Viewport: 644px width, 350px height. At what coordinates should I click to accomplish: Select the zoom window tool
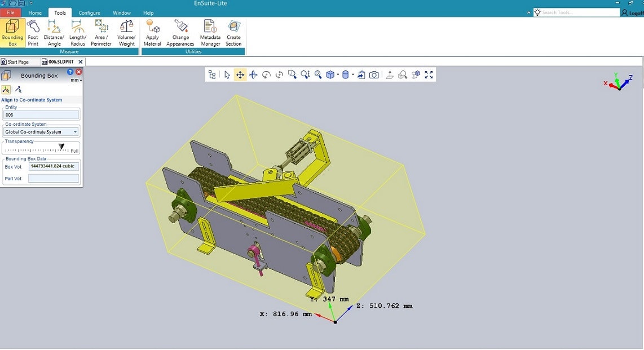(292, 74)
